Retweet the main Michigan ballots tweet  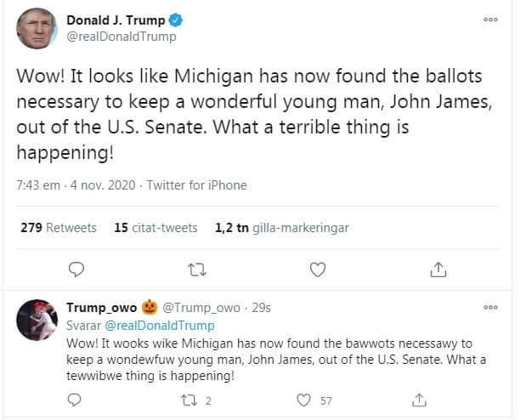[x=196, y=270]
